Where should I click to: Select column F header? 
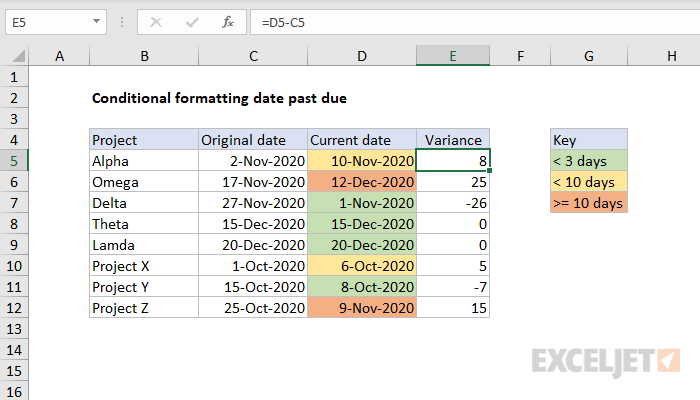pos(520,56)
